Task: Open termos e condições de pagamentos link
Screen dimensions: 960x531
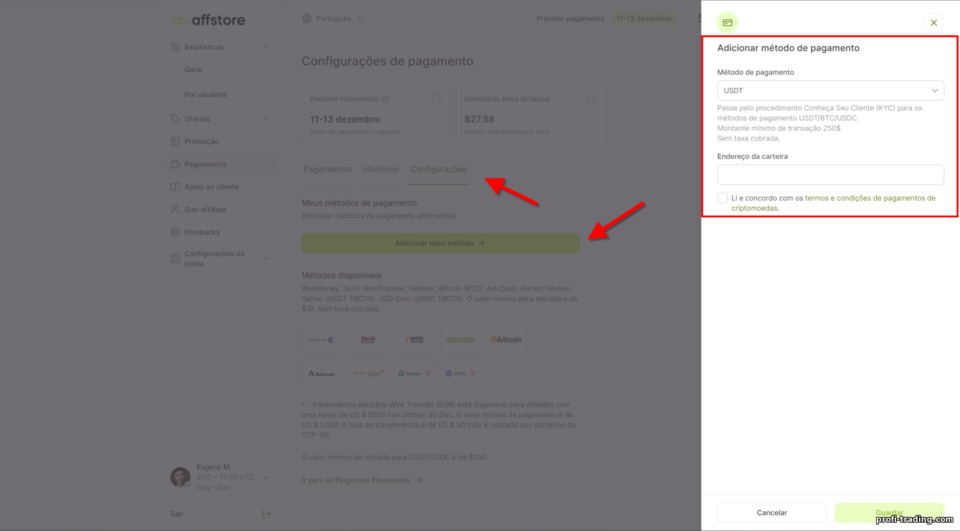Action: coord(833,203)
